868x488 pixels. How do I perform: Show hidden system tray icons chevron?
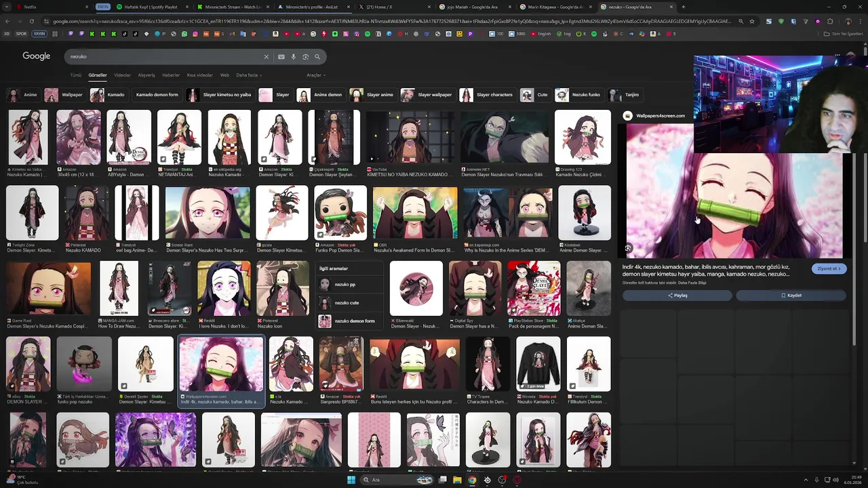[806, 480]
